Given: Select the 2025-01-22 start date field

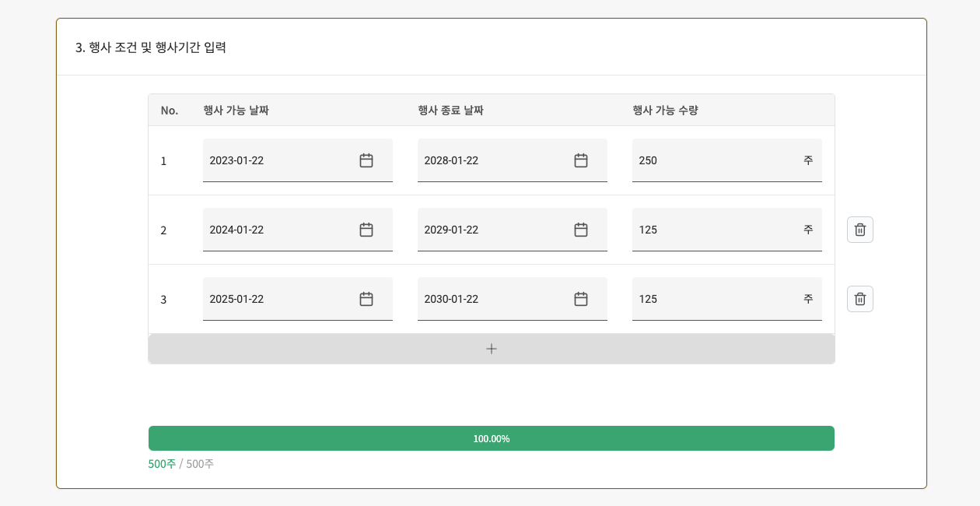Looking at the screenshot, I should coord(280,299).
